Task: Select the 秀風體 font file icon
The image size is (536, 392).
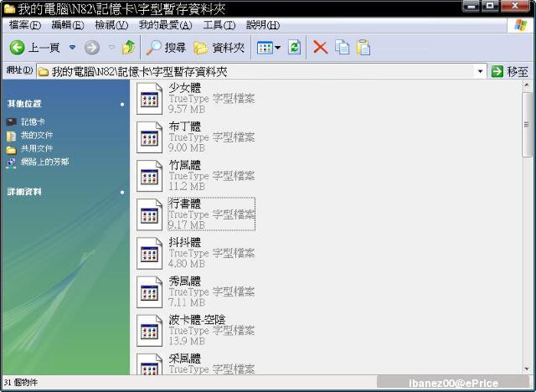Action: [149, 291]
